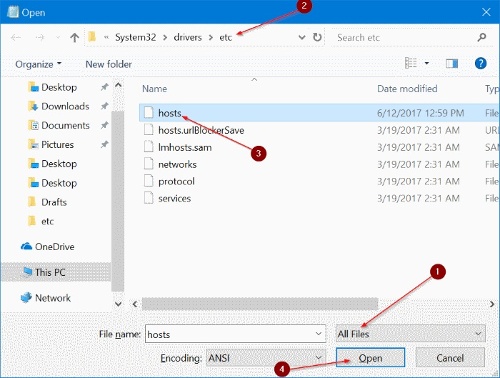Click in the File name field
The image size is (500, 378).
tap(235, 334)
